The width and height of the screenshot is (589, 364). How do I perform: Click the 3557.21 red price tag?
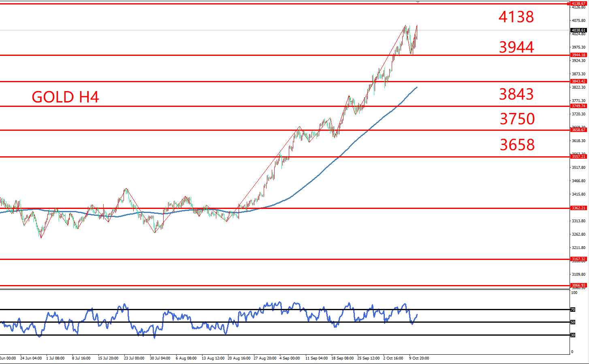[x=578, y=157]
